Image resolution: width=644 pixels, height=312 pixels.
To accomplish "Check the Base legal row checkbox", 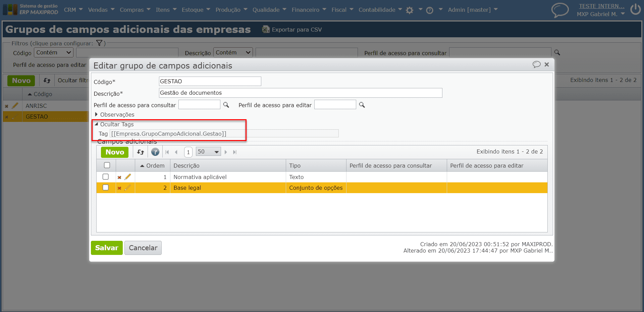I will click(x=106, y=187).
